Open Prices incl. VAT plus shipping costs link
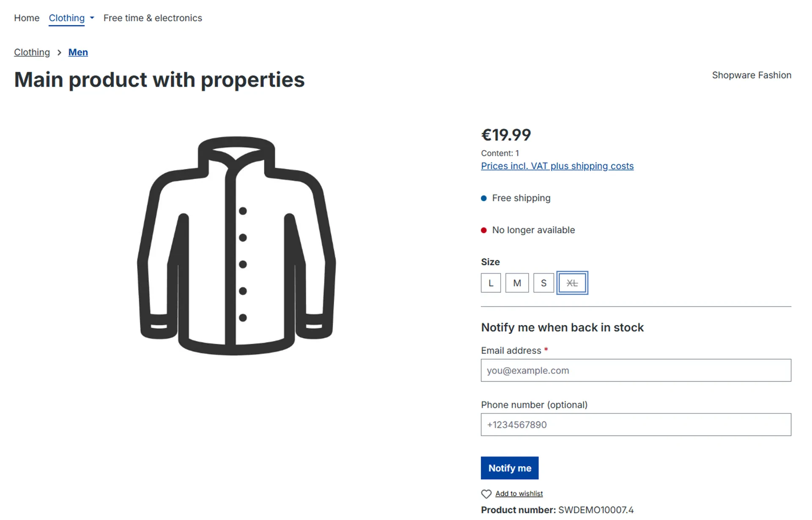The width and height of the screenshot is (812, 520). point(557,166)
